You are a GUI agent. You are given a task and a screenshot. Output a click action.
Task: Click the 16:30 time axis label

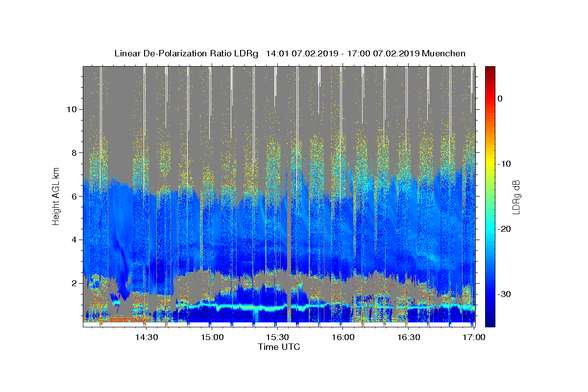(x=409, y=337)
